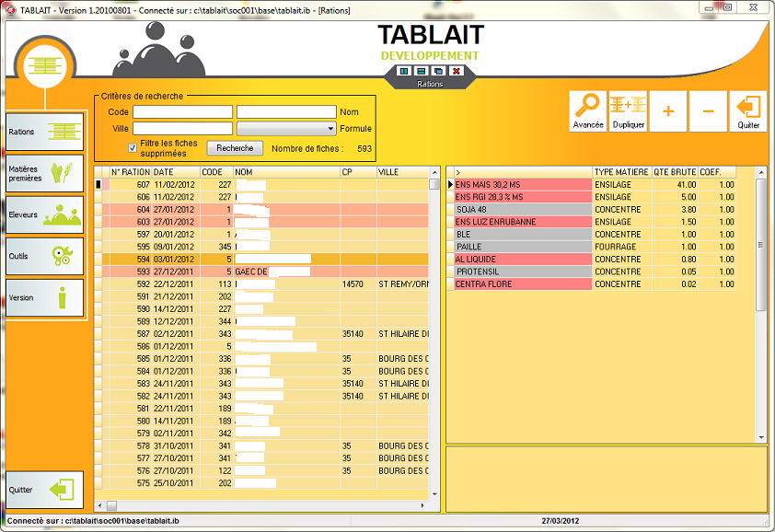The height and width of the screenshot is (532, 775).
Task: Click the rations list horizontal scrollbar right arrow
Action: point(422,506)
